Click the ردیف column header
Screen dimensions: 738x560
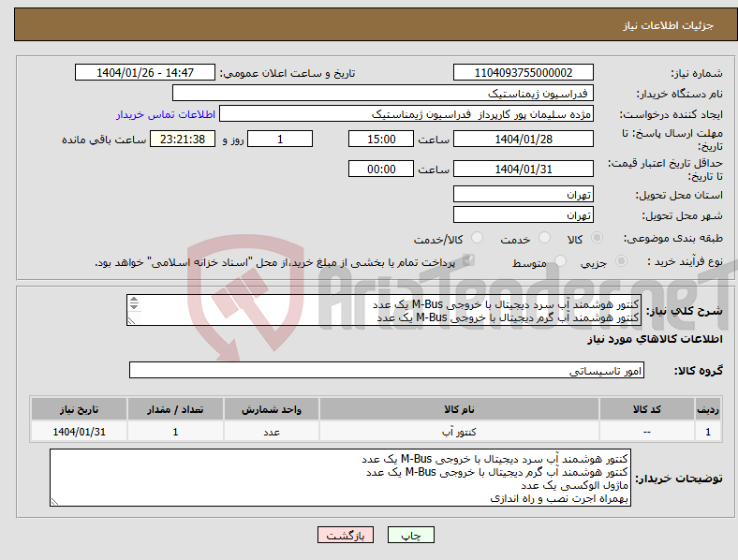708,409
